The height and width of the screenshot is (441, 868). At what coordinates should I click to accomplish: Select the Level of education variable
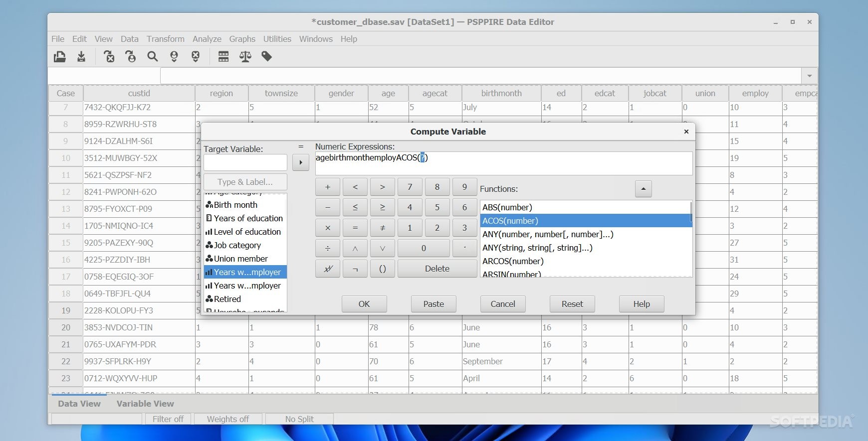coord(245,232)
